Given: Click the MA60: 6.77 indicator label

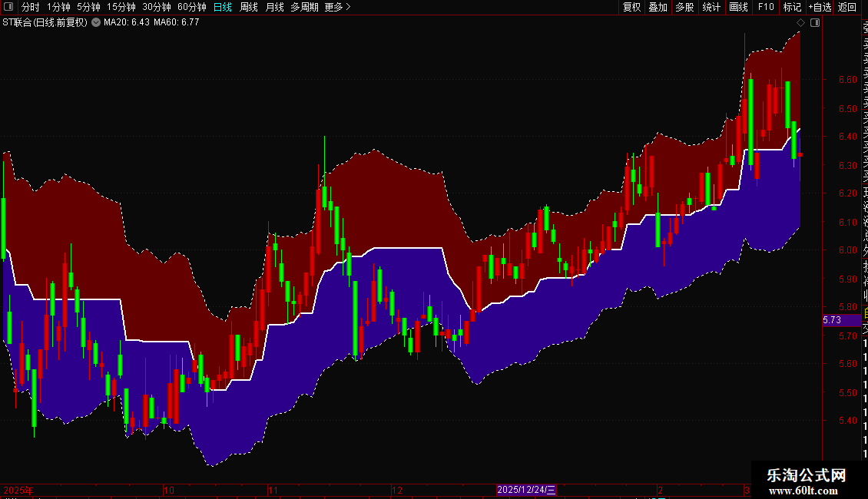Looking at the screenshot, I should [x=176, y=22].
